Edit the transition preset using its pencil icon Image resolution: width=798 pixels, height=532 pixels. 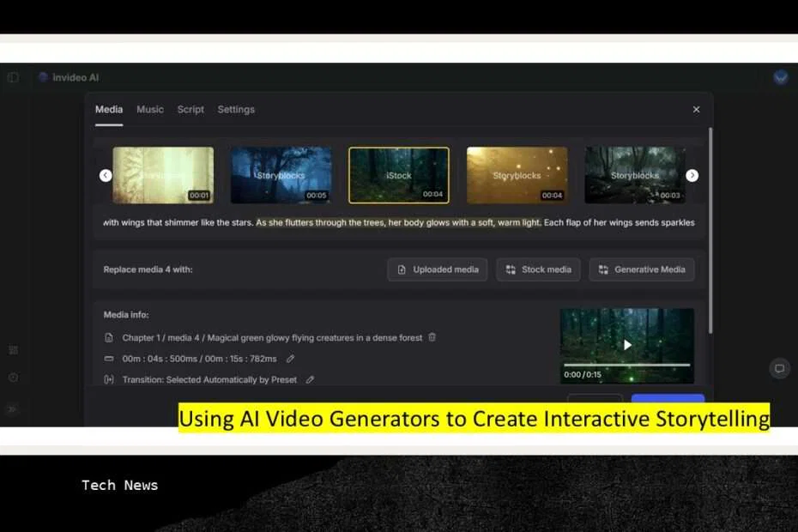pos(310,379)
